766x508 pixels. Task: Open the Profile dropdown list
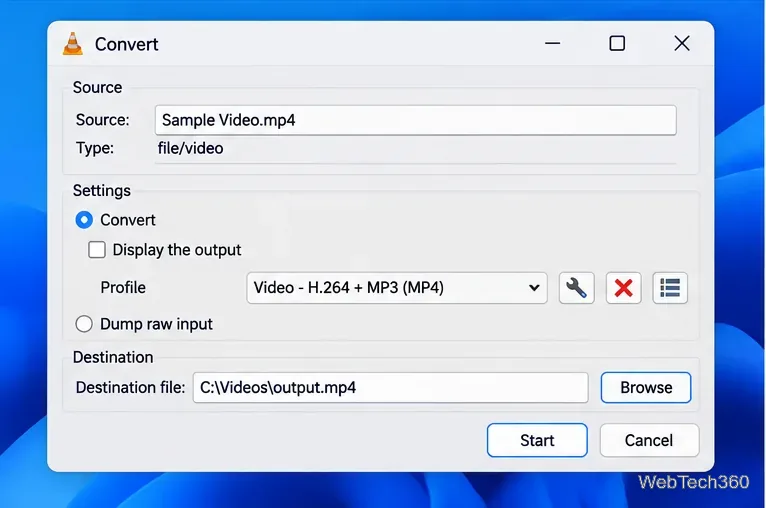(x=397, y=288)
